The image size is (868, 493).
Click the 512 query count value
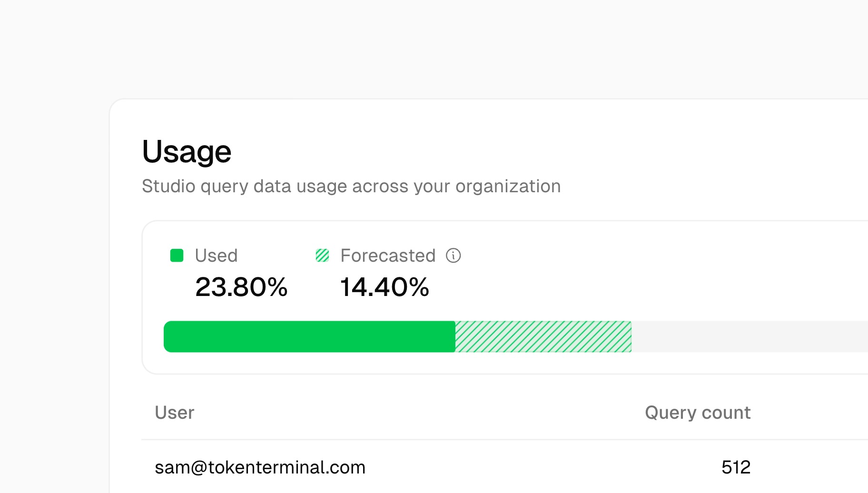(x=736, y=467)
